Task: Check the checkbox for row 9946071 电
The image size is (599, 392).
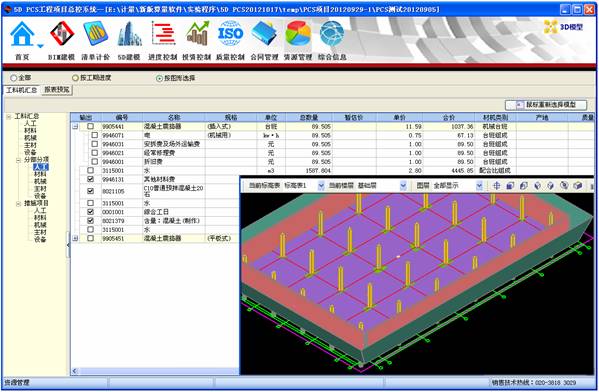Action: tap(94, 135)
